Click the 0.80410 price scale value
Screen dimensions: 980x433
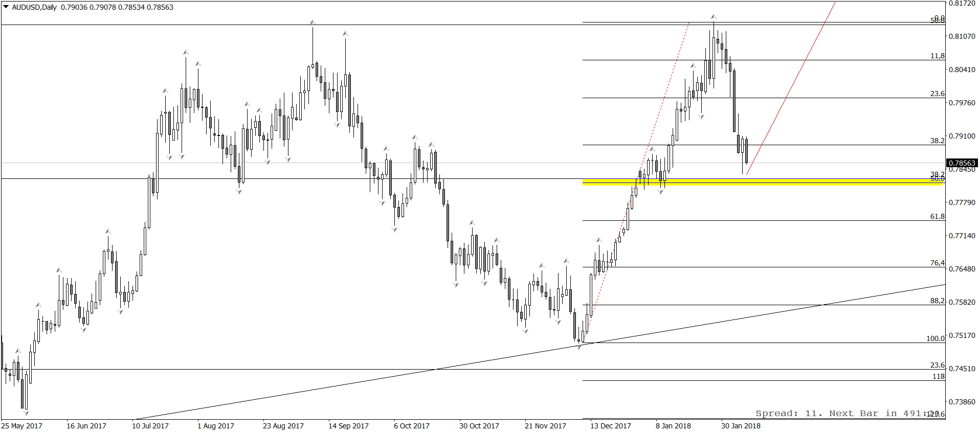click(x=962, y=70)
